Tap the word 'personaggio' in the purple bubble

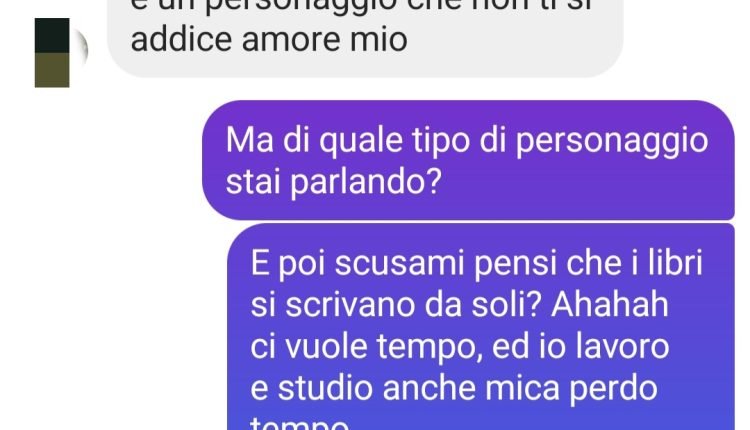pyautogui.click(x=612, y=142)
